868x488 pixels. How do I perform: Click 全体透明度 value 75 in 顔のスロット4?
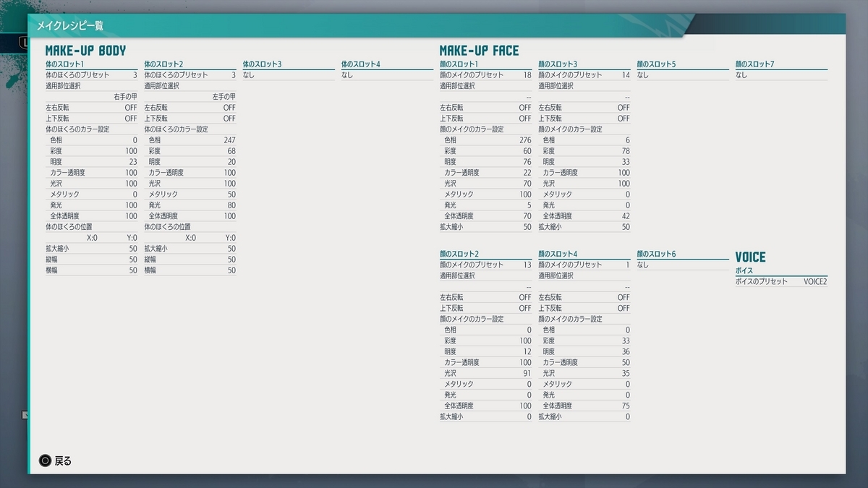pyautogui.click(x=626, y=406)
